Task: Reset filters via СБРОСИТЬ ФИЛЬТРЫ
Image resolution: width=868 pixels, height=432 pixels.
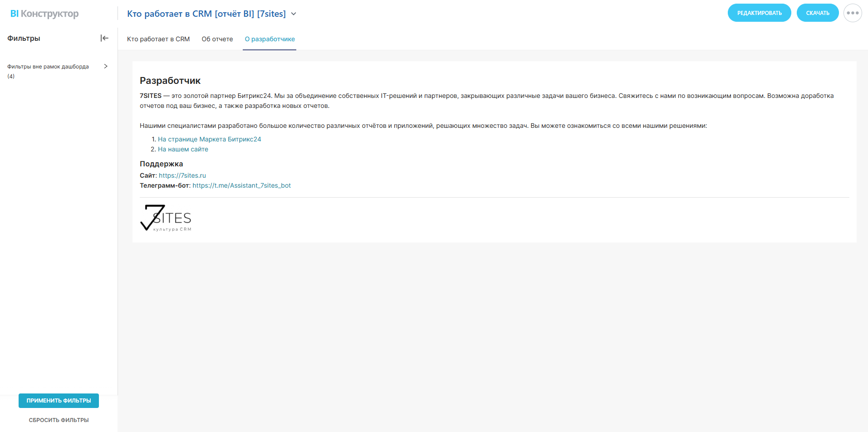Action: [59, 420]
